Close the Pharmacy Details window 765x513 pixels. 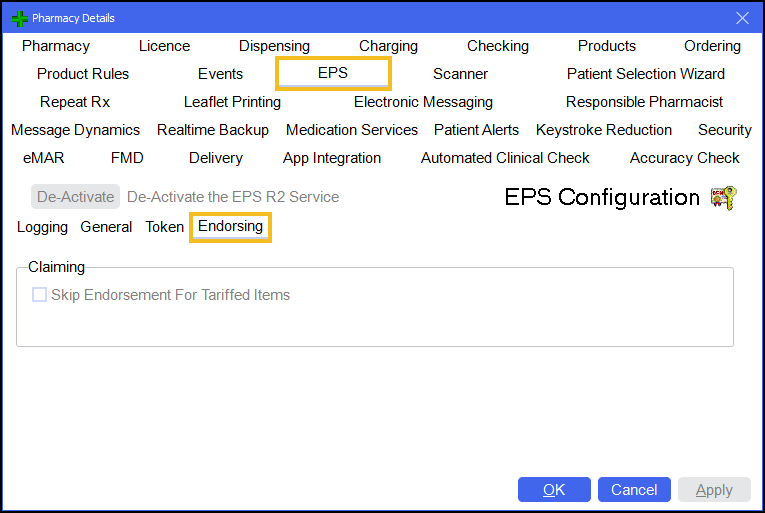coord(742,18)
